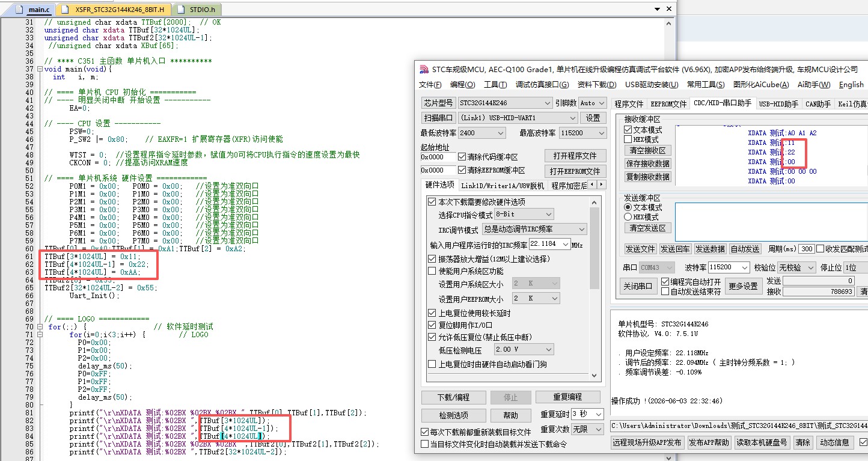
Task: Open the 编程(O) menu
Action: point(462,85)
